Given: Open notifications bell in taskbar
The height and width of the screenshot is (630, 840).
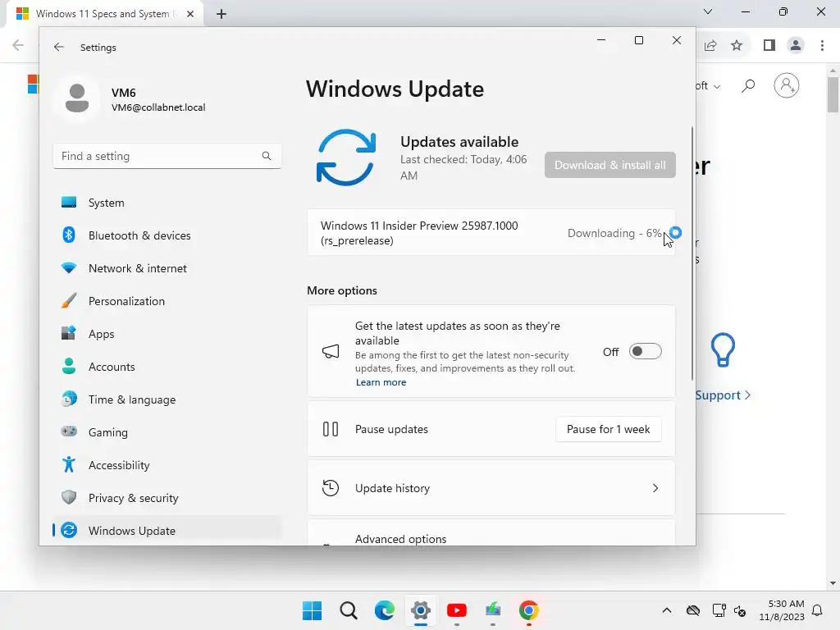Looking at the screenshot, I should point(818,610).
